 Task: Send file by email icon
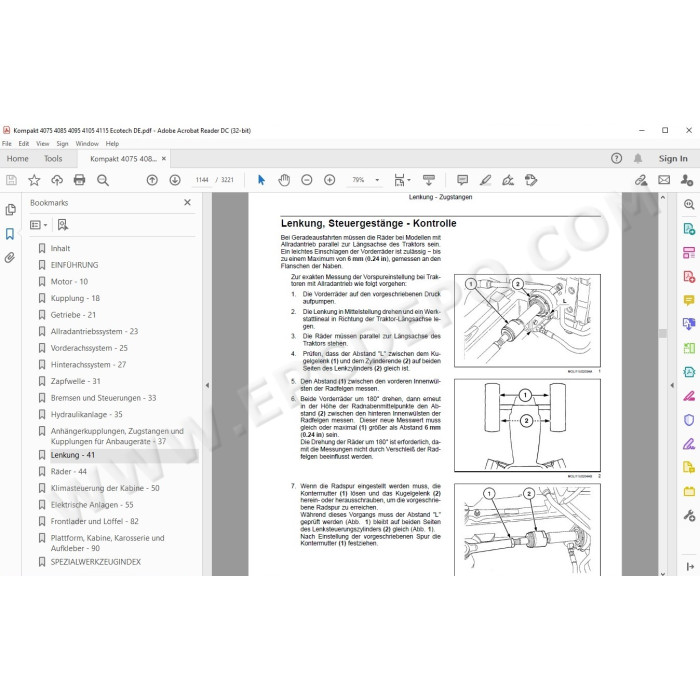(664, 180)
